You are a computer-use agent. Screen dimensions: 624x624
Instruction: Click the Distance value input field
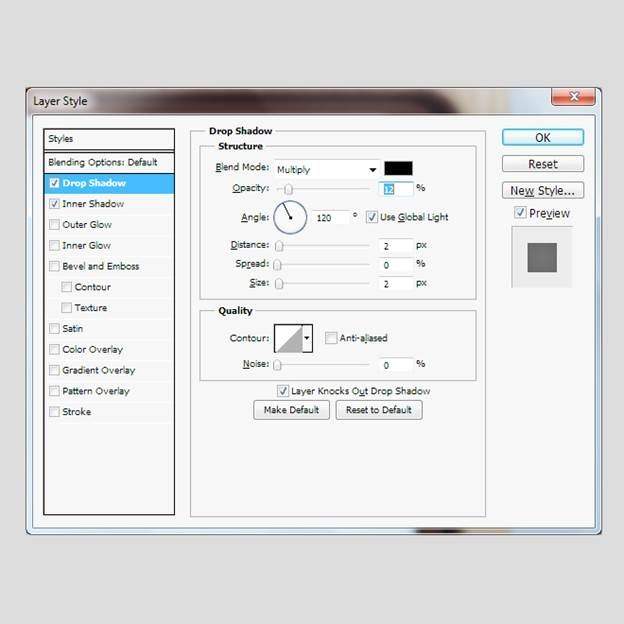(396, 245)
